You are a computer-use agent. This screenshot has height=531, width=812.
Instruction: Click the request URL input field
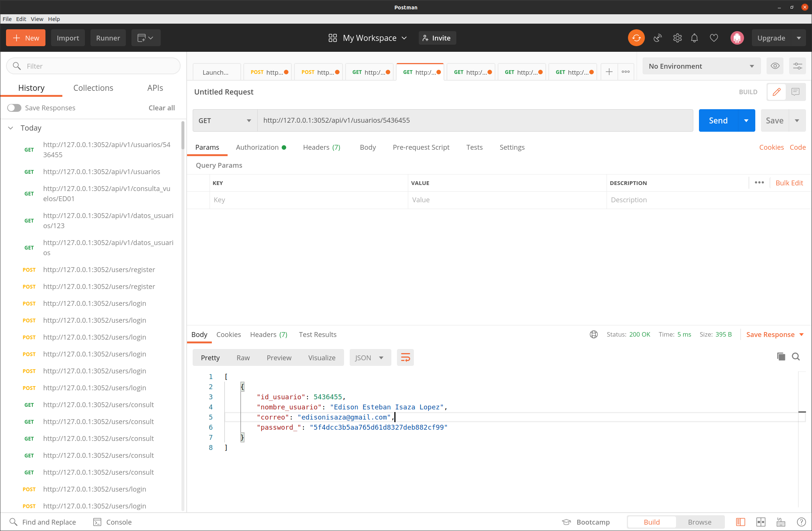tap(475, 120)
